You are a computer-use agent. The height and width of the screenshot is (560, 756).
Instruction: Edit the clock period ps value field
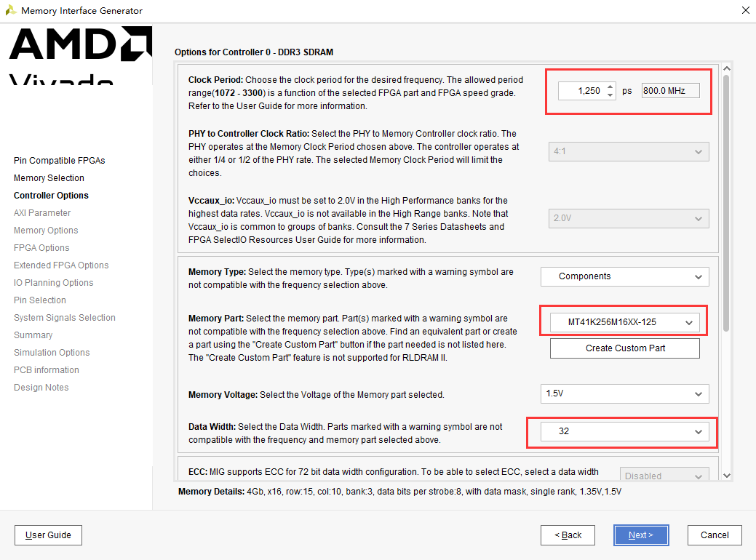click(x=582, y=91)
